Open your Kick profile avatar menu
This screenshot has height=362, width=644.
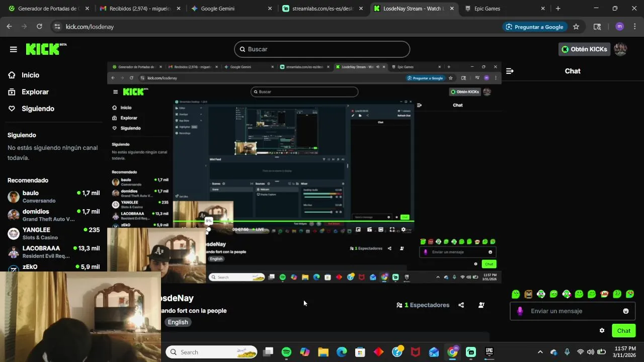pos(620,49)
